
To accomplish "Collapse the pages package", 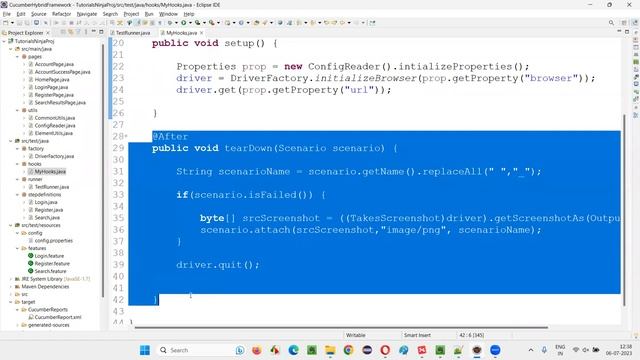I will [18, 57].
